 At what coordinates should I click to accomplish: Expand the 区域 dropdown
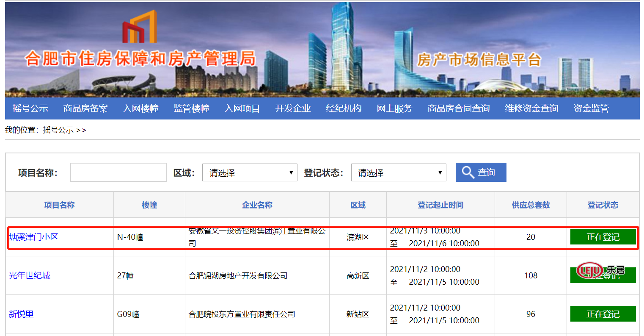[250, 172]
